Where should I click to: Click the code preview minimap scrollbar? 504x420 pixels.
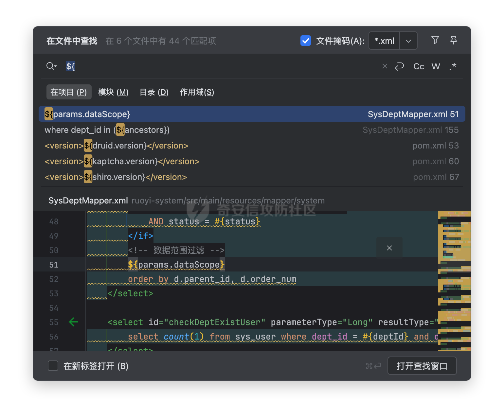tap(454, 281)
